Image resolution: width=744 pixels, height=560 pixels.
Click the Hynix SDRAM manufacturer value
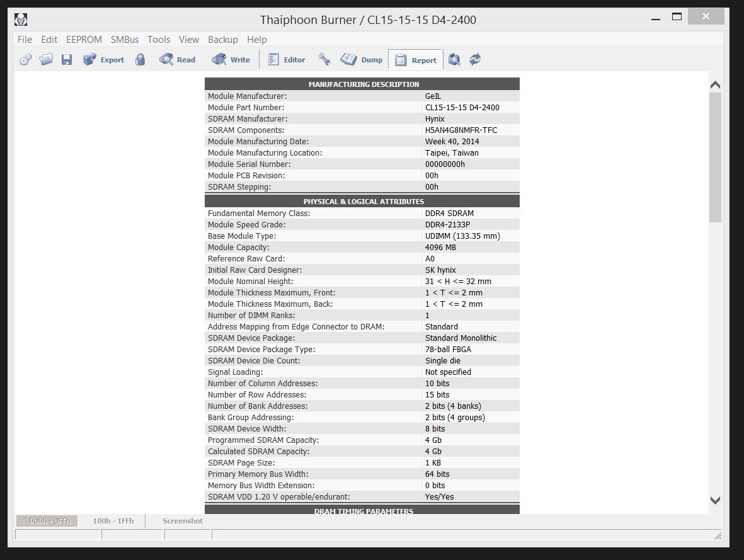(x=435, y=118)
